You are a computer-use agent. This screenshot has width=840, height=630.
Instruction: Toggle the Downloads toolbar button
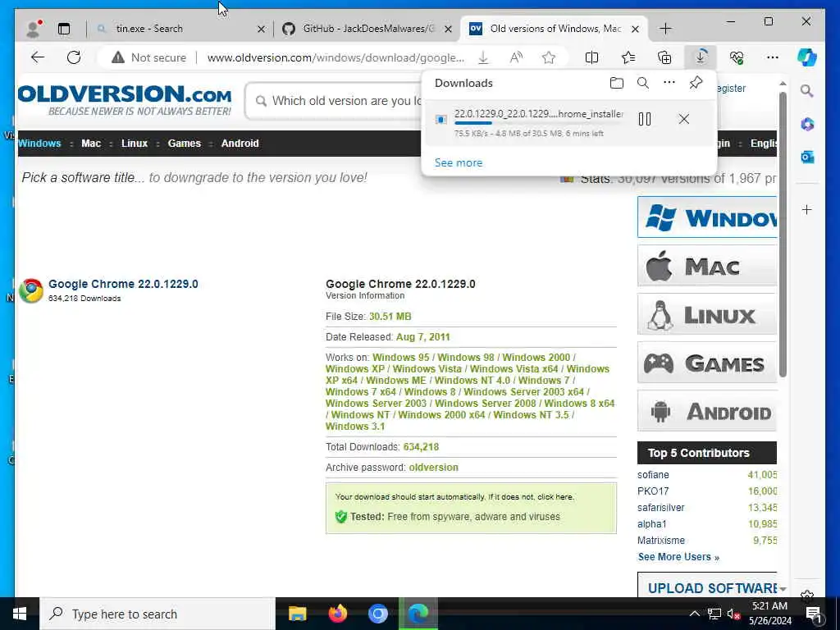(x=701, y=57)
